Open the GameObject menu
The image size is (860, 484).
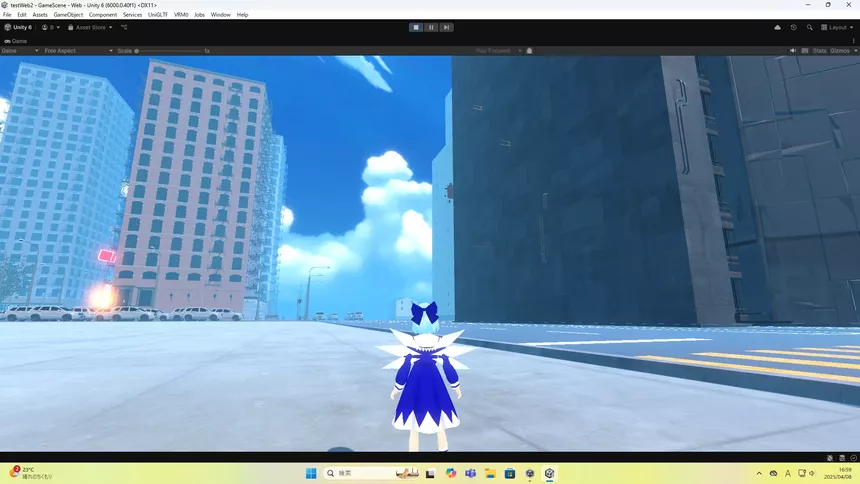(x=68, y=15)
